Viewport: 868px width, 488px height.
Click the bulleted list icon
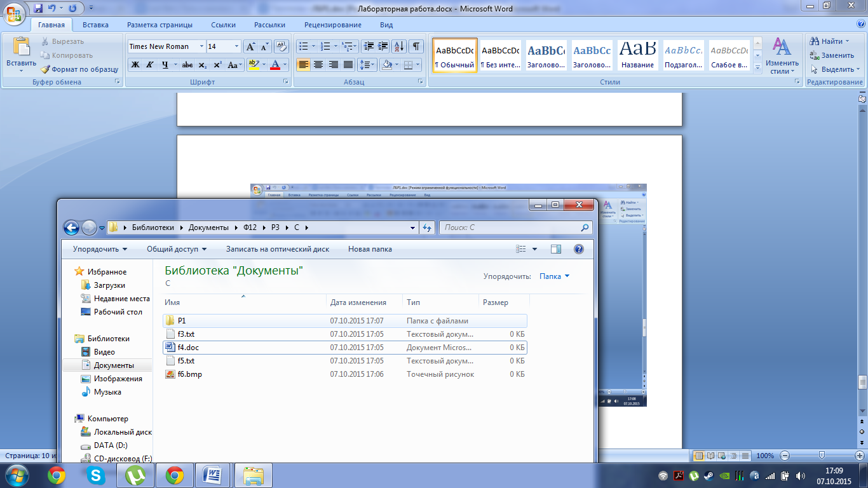click(x=304, y=46)
